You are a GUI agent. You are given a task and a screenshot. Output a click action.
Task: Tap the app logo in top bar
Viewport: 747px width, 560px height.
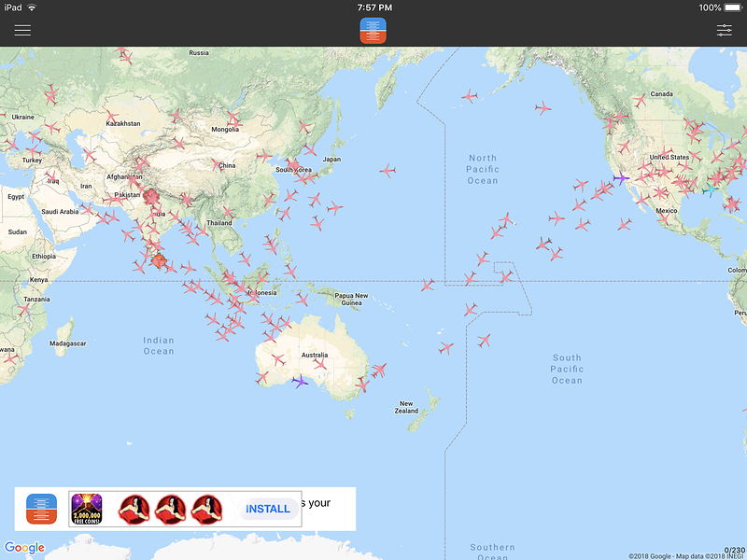tap(373, 31)
